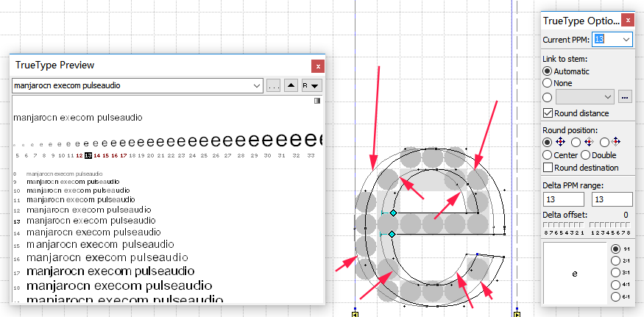This screenshot has height=317, width=644.
Task: Select third round position radio option
Action: pyautogui.click(x=604, y=143)
